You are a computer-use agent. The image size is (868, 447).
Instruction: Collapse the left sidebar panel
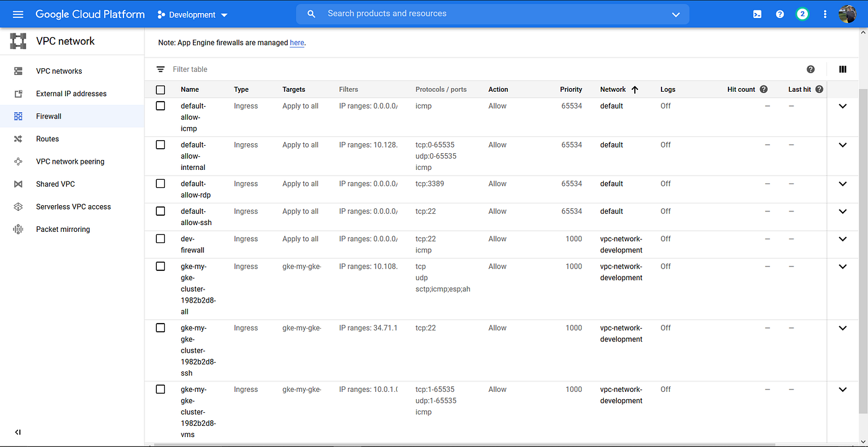point(18,432)
